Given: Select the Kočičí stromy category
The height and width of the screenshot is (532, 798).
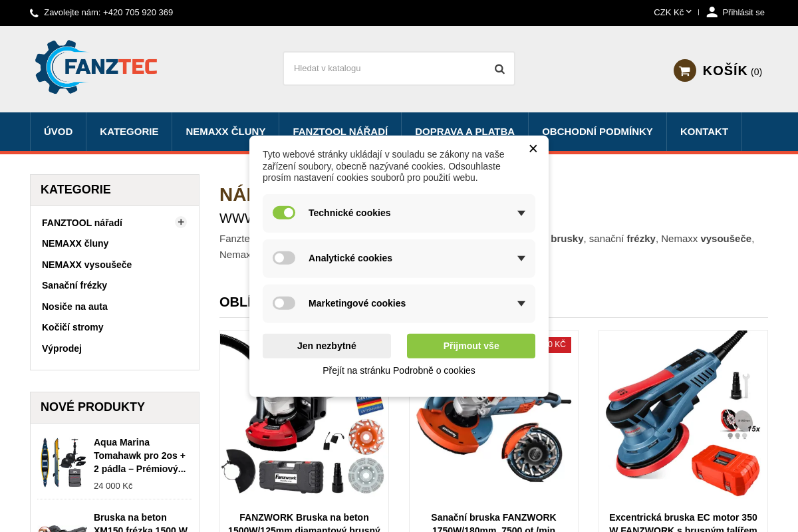Looking at the screenshot, I should [72, 327].
